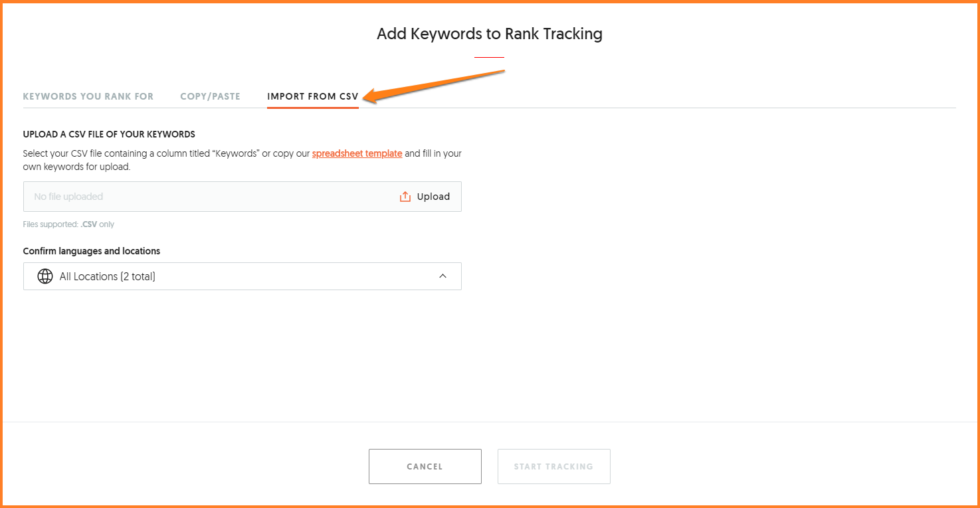Click the Add Keywords to Rank Tracking title
The height and width of the screenshot is (508, 980).
[490, 34]
